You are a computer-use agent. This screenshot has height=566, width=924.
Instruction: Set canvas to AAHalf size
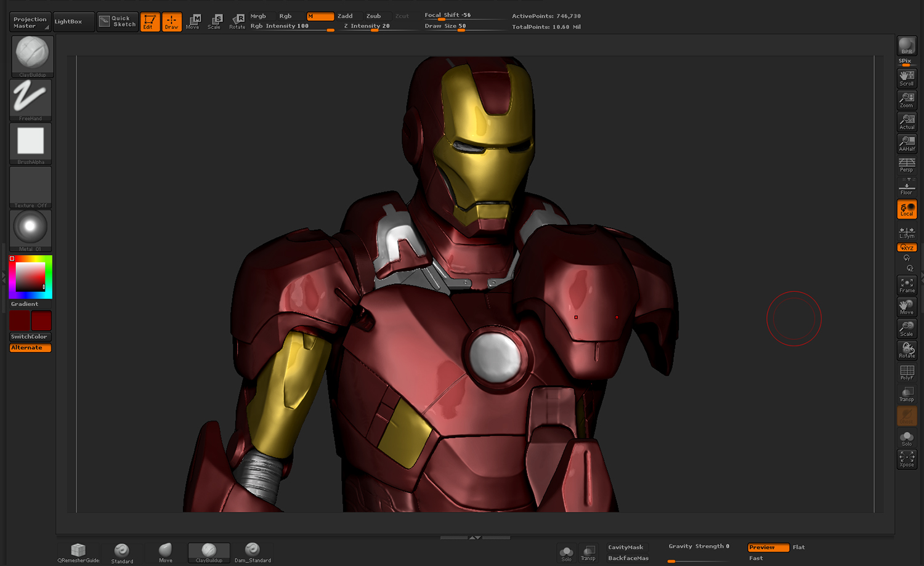pos(907,144)
